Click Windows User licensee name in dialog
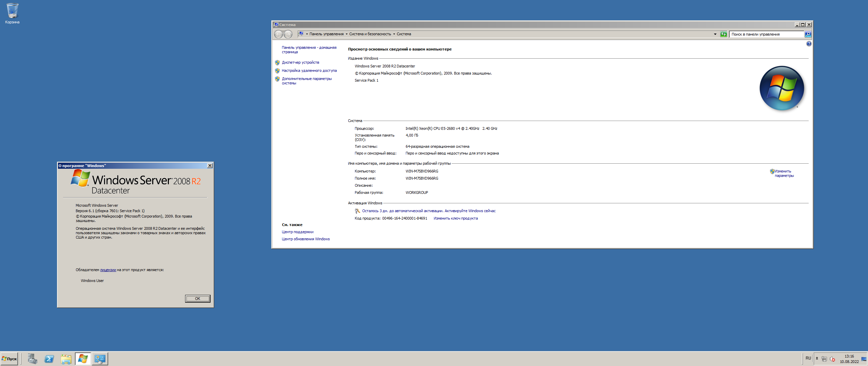This screenshot has width=868, height=366. coord(92,281)
